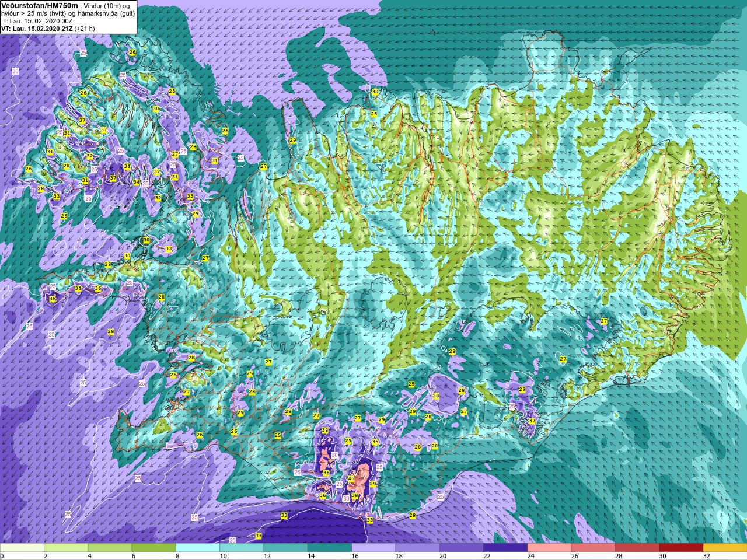Click the yellow maximum gust label 45
The width and height of the screenshot is (747, 560).
coord(351,478)
